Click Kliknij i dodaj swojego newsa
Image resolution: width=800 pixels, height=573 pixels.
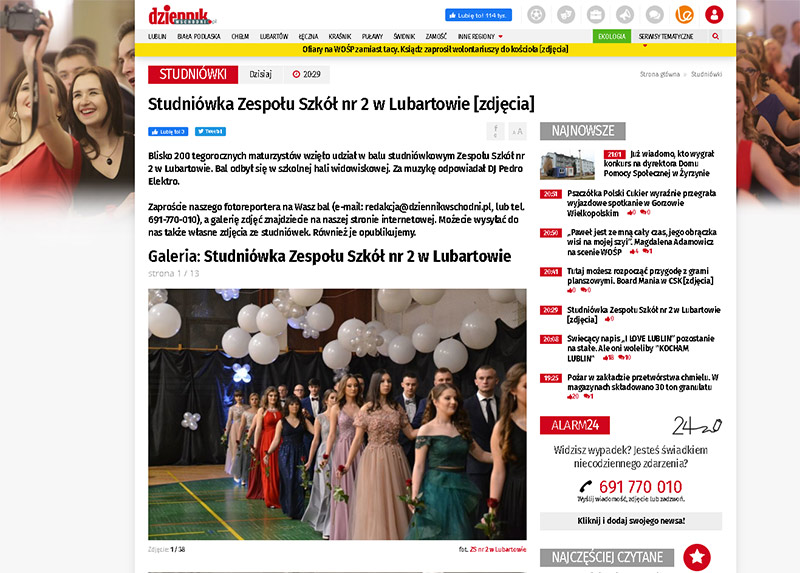point(631,521)
